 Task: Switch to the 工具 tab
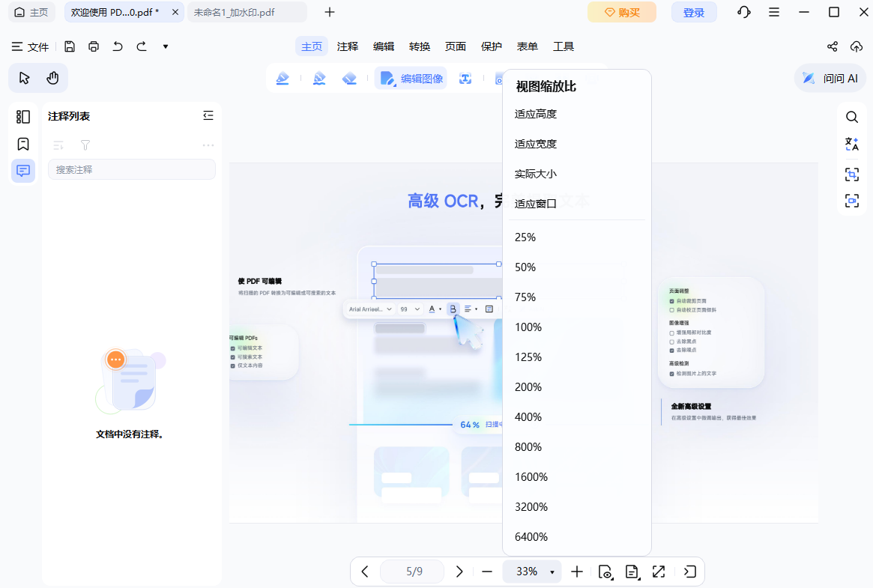click(x=563, y=46)
